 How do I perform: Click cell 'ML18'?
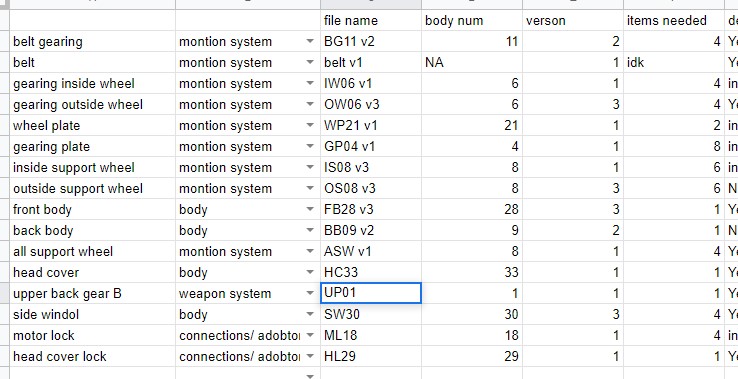(371, 335)
